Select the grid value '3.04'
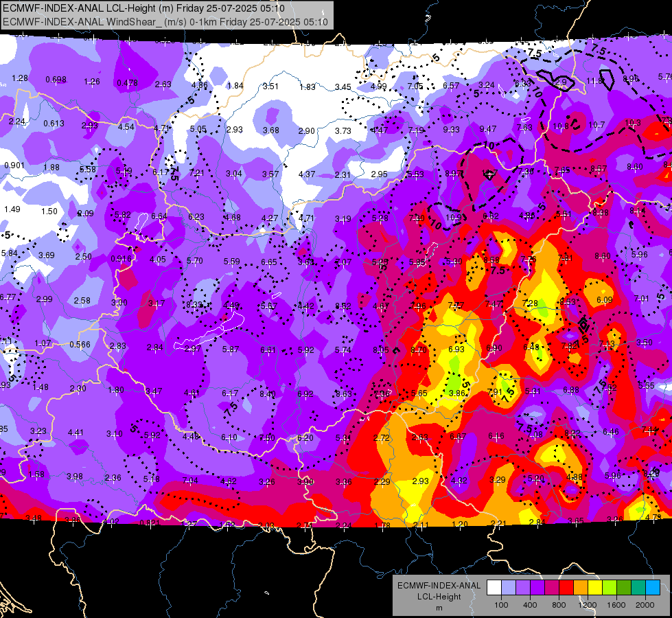Viewport: 672px width, 618px height. click(x=234, y=174)
